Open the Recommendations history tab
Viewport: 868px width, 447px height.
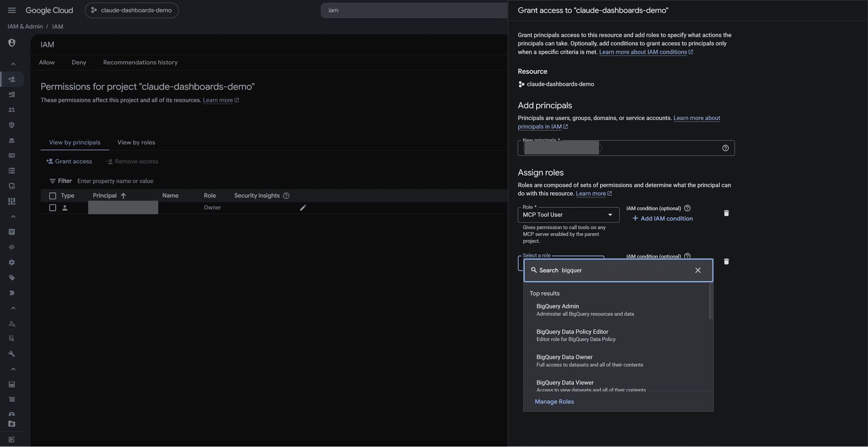click(140, 63)
